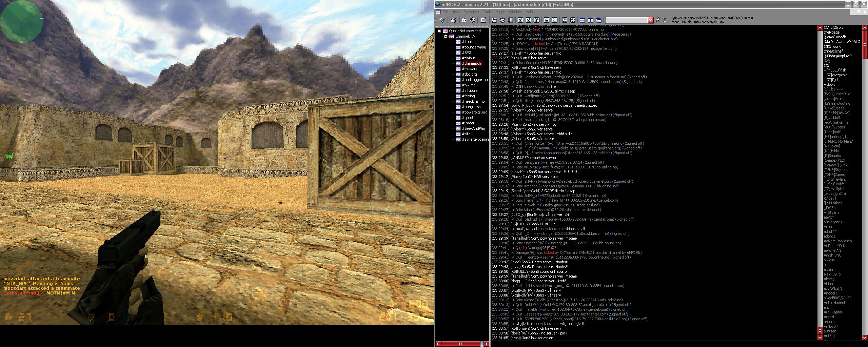Open the Favorites menu
This screenshot has height=347, width=868.
(x=471, y=12)
